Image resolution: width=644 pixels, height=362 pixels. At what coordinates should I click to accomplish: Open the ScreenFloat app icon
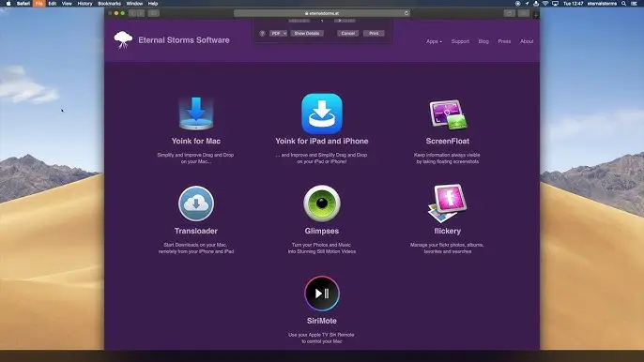pyautogui.click(x=448, y=114)
